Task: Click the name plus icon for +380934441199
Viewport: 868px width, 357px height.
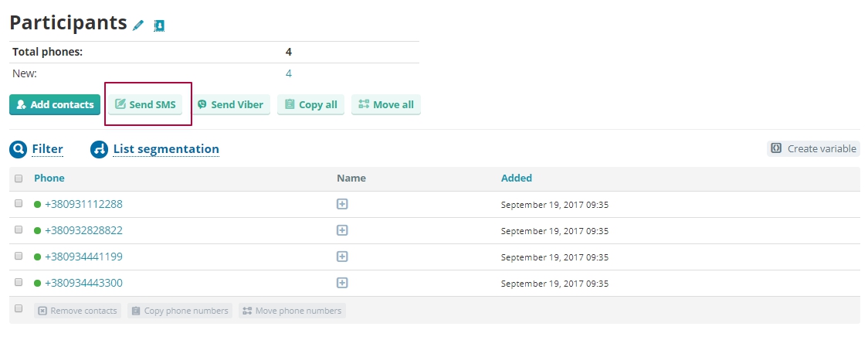Action: 342,257
